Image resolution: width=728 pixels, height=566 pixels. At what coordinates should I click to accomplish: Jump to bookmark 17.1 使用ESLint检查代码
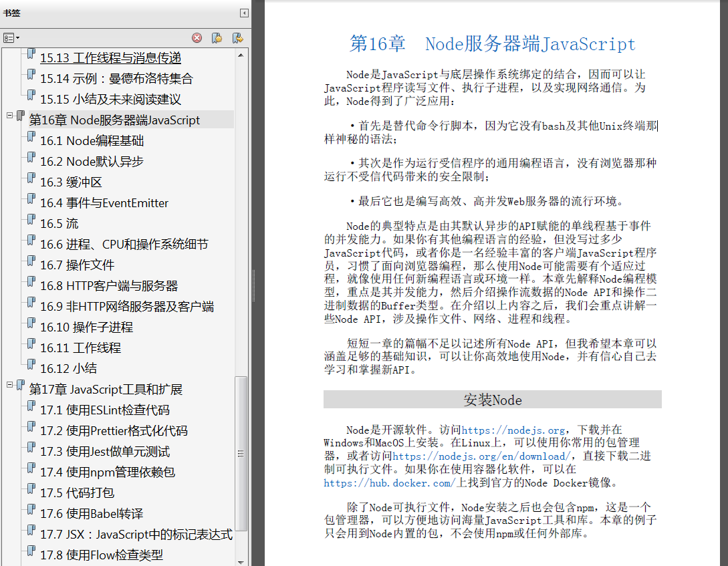105,410
